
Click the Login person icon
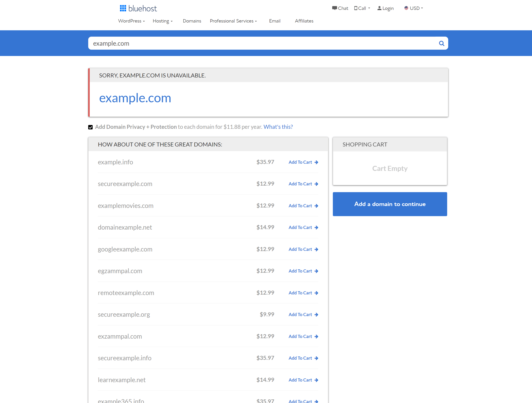380,8
